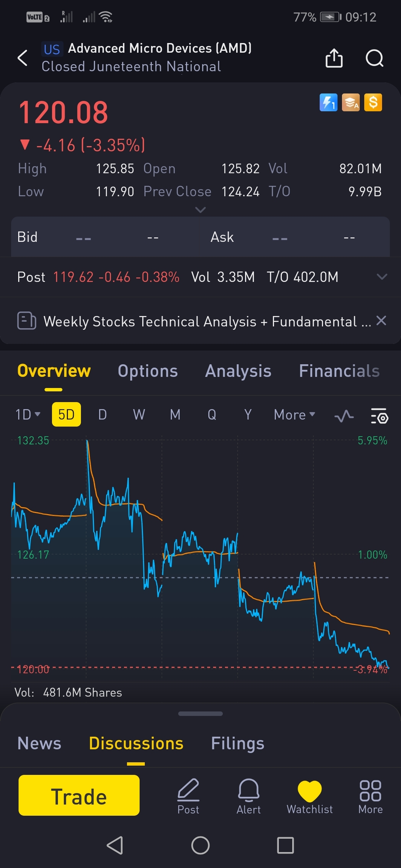Open search with magnifier icon

point(374,58)
